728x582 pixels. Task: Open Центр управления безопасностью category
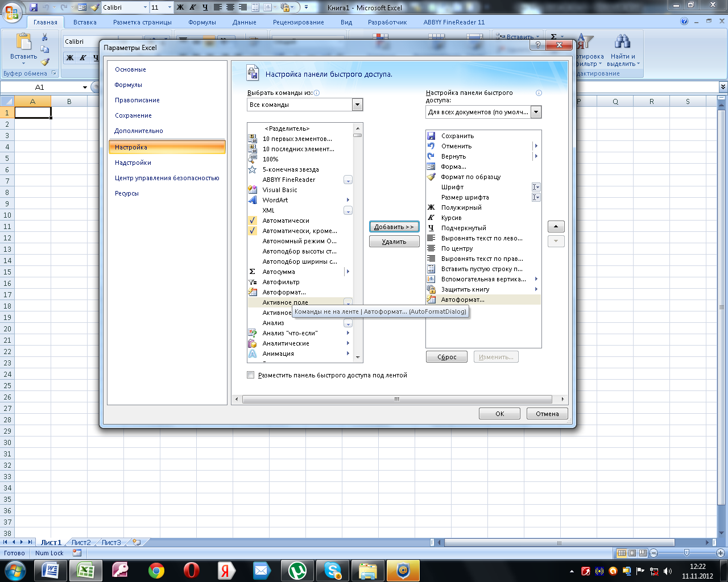(x=167, y=178)
